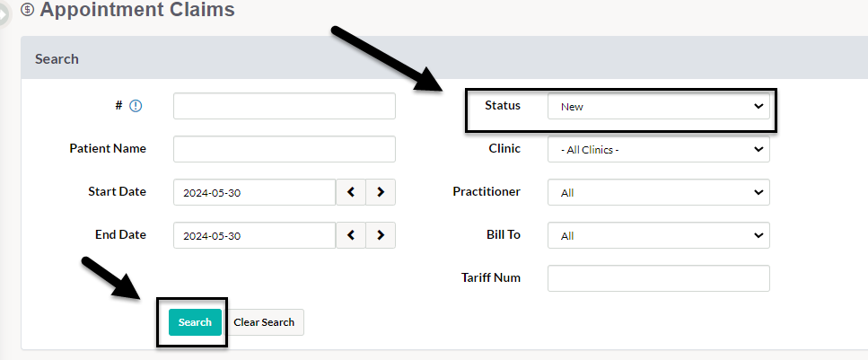Expand the Practitioner dropdown
Viewport: 868px width, 360px height.
tap(659, 192)
